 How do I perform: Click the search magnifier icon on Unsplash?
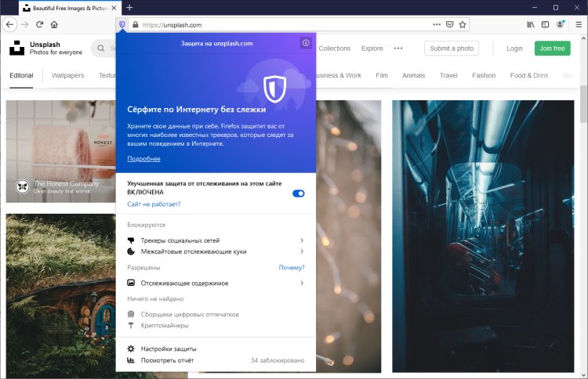(x=101, y=49)
